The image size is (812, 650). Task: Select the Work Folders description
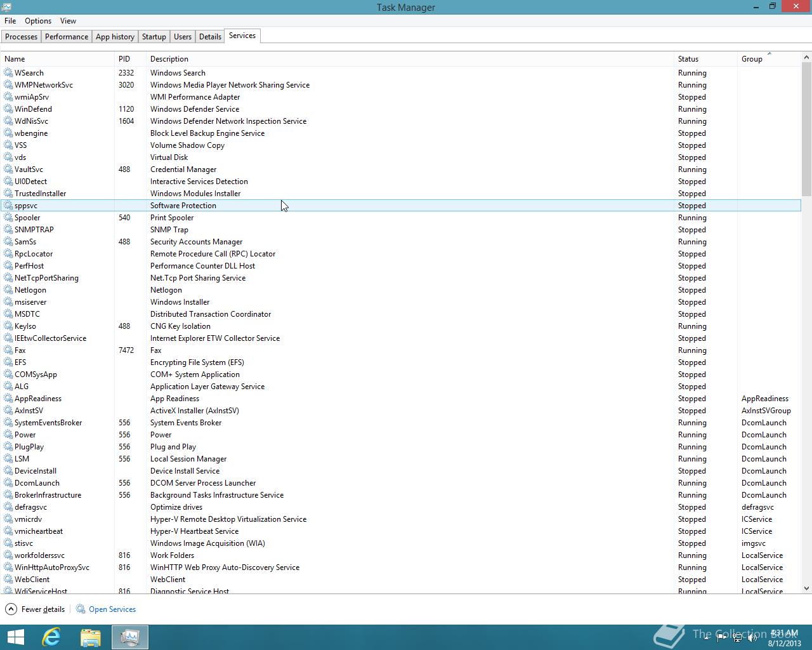[172, 555]
